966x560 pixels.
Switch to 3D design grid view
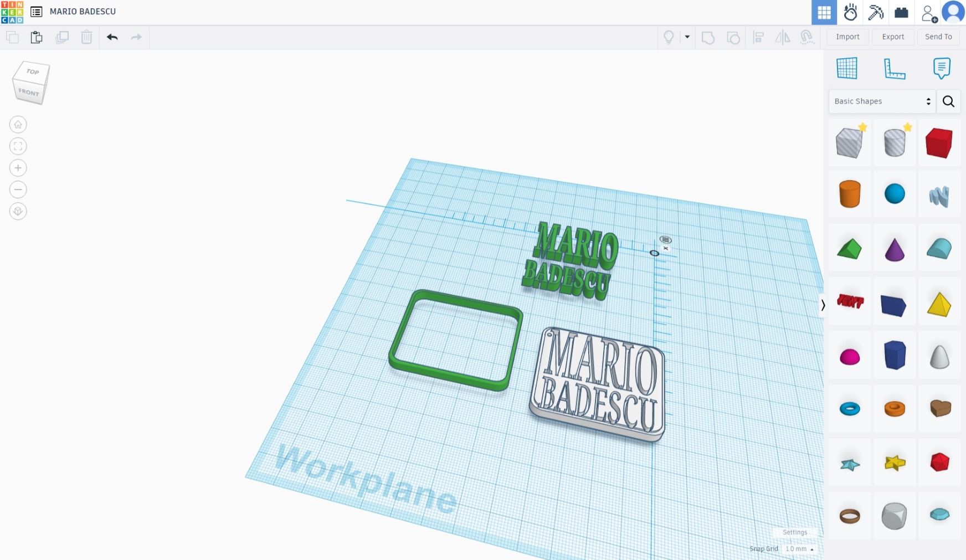point(824,12)
